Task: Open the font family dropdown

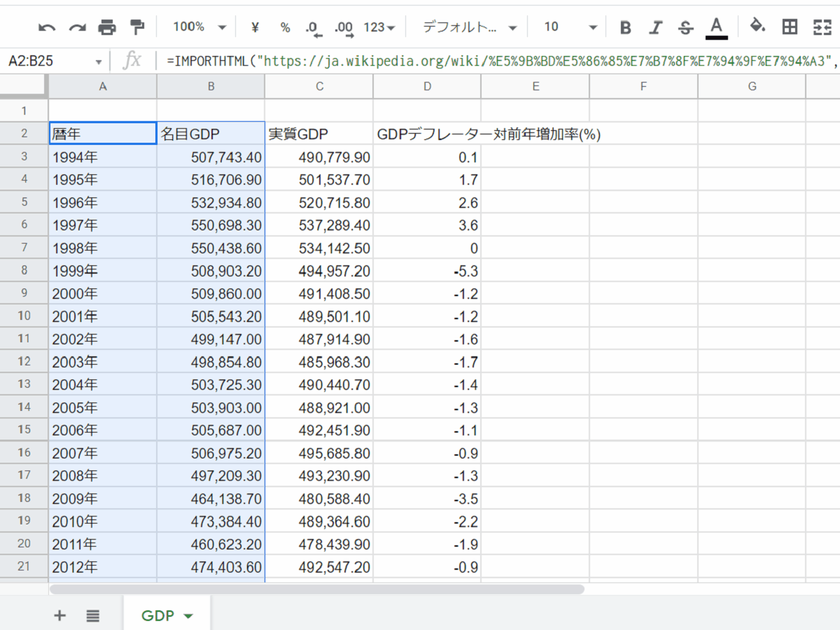Action: tap(470, 27)
